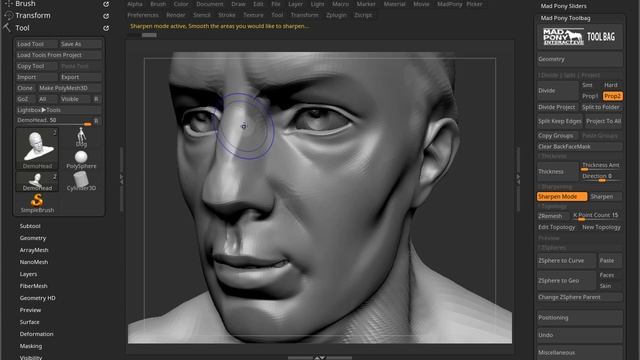Expand the Positioning section in Toolbag
Screen dimensions: 640x360
point(580,318)
